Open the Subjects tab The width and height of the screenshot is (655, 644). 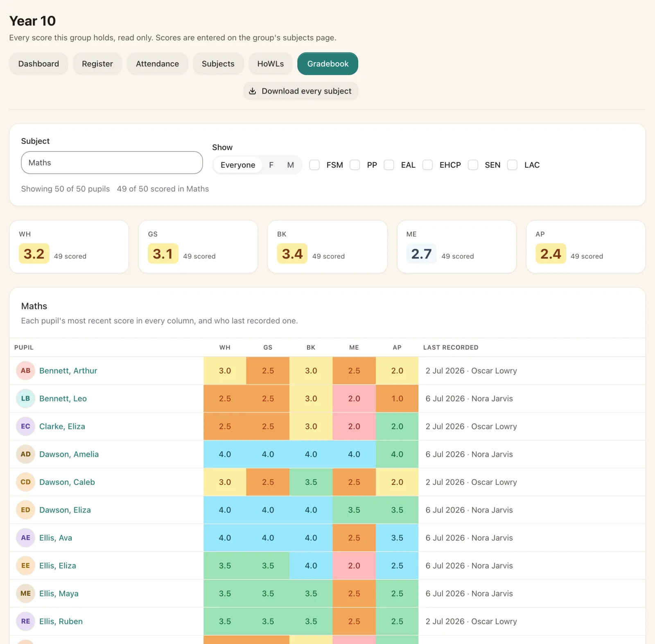pos(218,64)
